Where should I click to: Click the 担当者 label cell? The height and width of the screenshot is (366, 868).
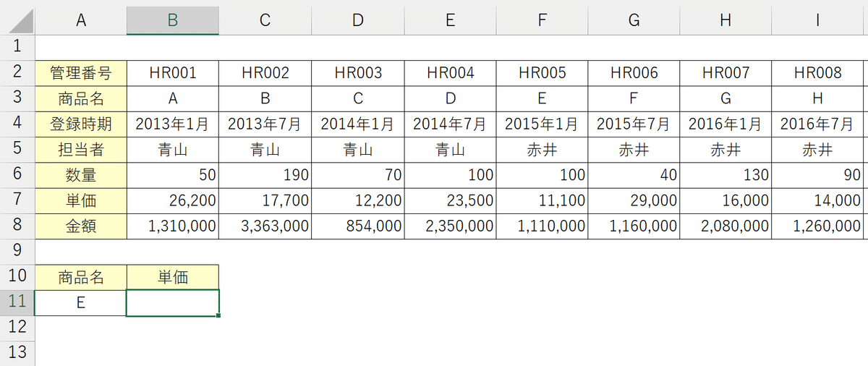pyautogui.click(x=81, y=149)
